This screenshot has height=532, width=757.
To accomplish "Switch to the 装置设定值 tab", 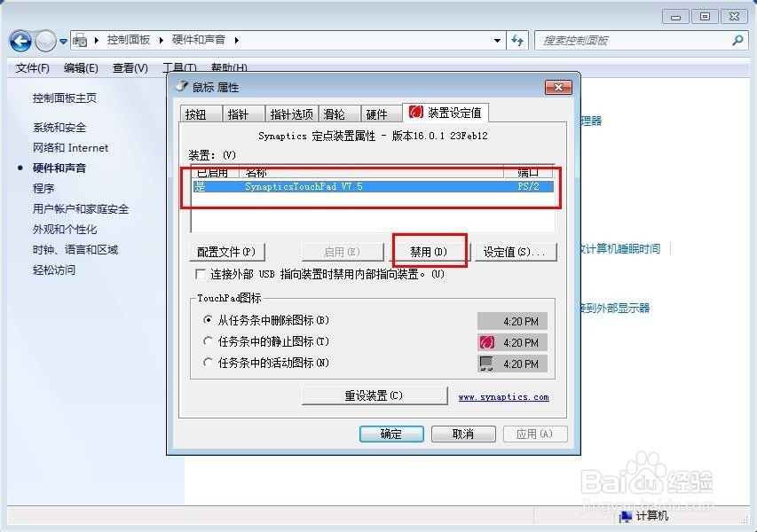I will [x=446, y=113].
